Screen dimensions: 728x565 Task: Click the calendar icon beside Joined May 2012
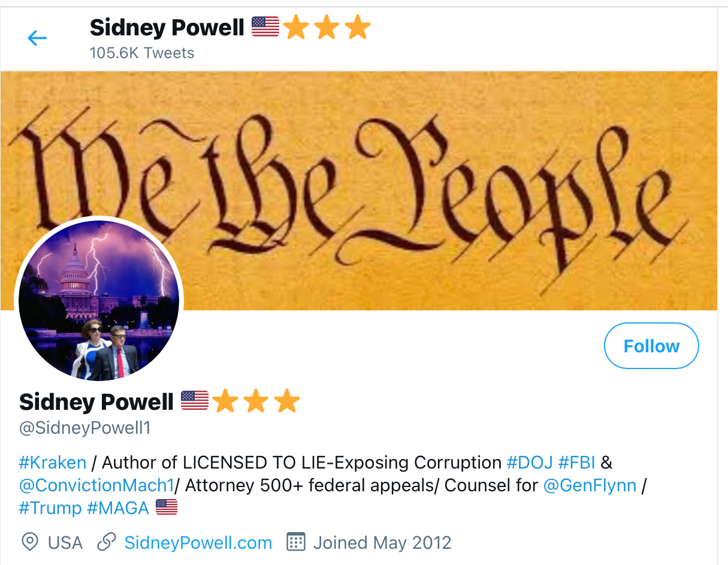(x=296, y=542)
